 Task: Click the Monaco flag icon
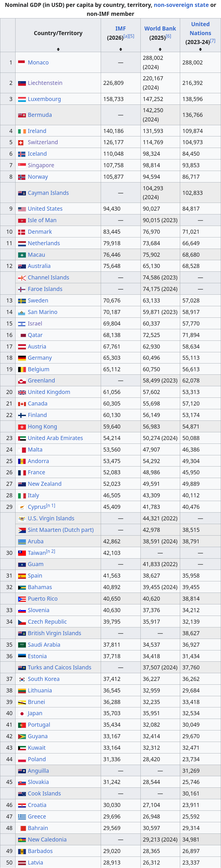pyautogui.click(x=22, y=62)
